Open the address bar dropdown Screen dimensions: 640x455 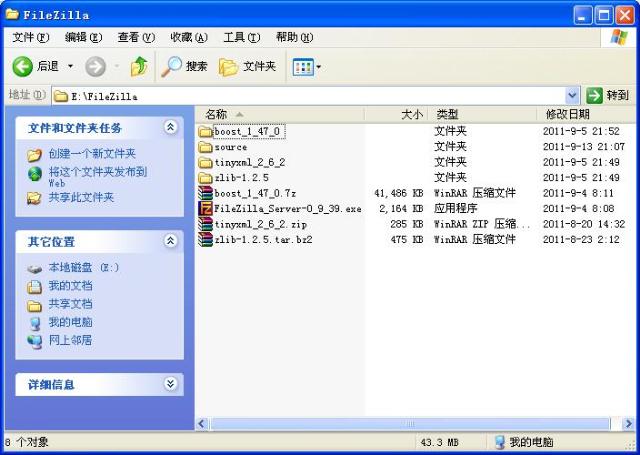(x=572, y=95)
